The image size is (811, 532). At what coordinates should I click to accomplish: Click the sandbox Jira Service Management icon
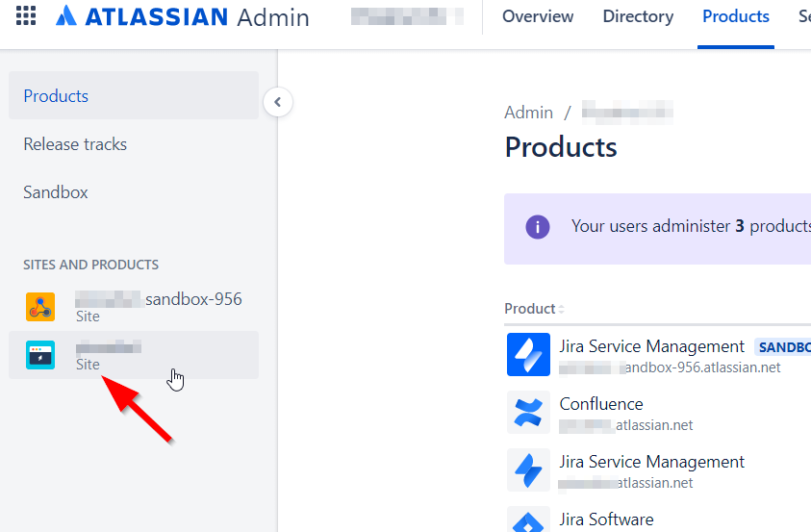[528, 354]
